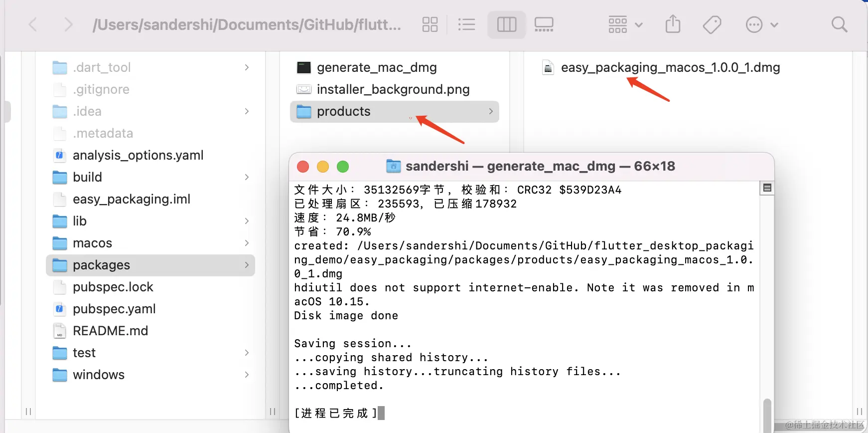Click first column resize handle
Image resolution: width=868 pixels, height=433 pixels.
(28, 412)
